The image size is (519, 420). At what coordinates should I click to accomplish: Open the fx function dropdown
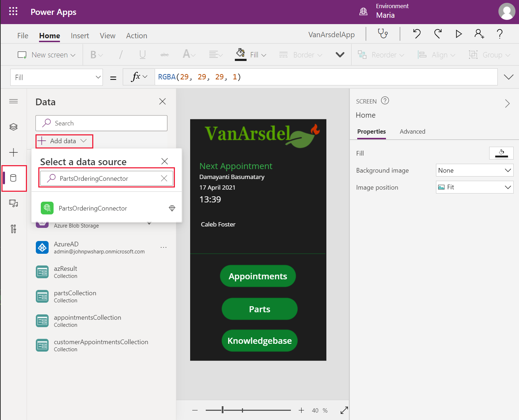(x=139, y=77)
